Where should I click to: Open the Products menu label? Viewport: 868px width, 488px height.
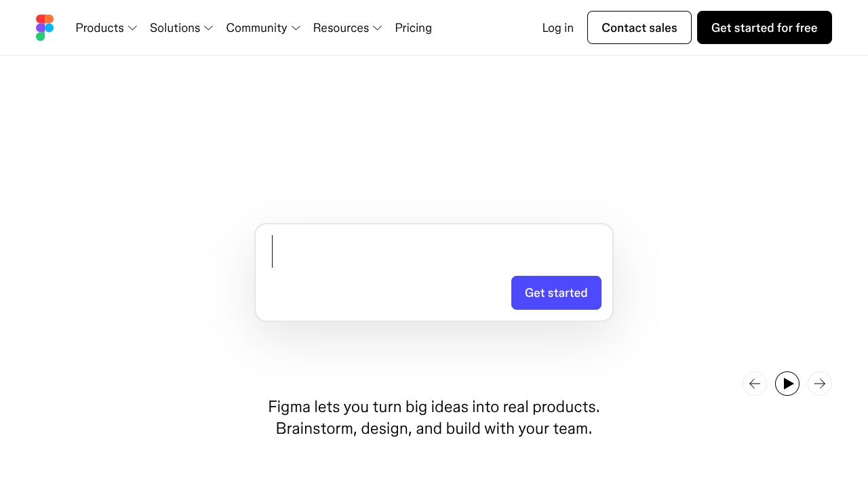(100, 28)
